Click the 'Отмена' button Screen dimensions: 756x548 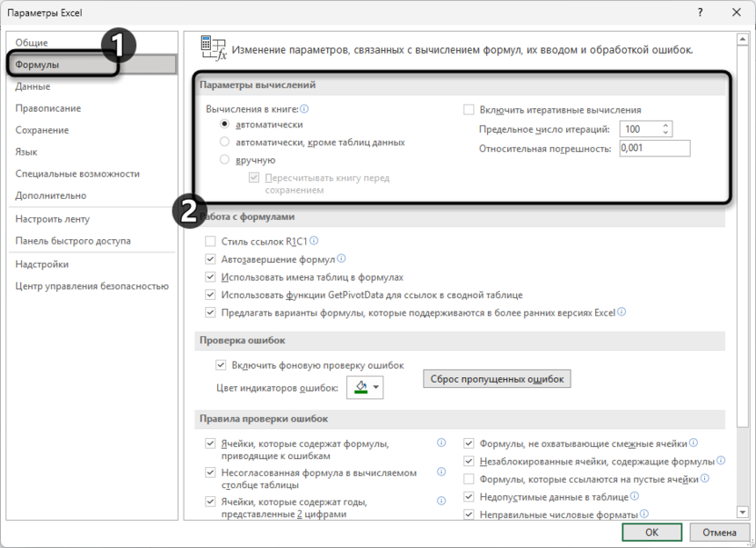720,532
